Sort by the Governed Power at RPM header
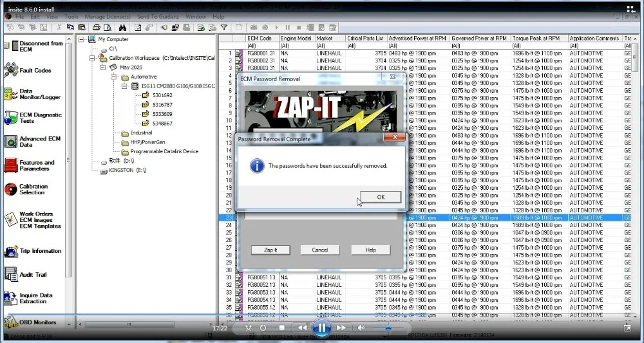The width and height of the screenshot is (644, 343). [x=480, y=38]
